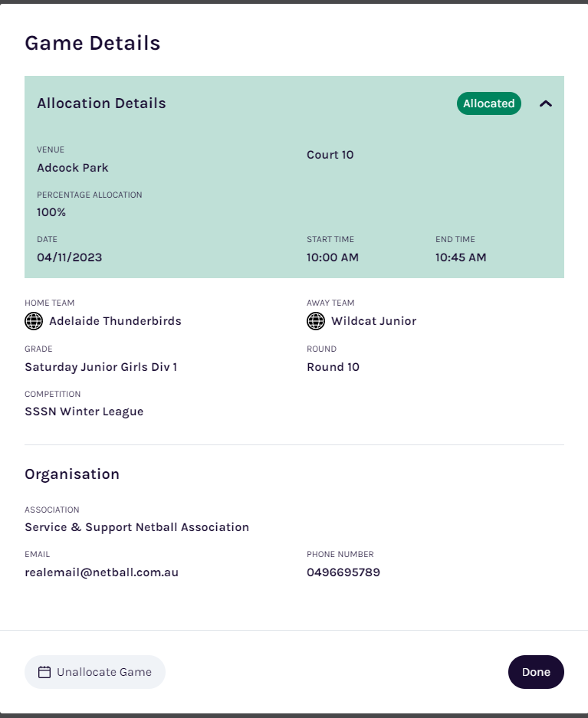Collapse the Allocation Details chevron
This screenshot has height=718, width=588.
pyautogui.click(x=545, y=103)
